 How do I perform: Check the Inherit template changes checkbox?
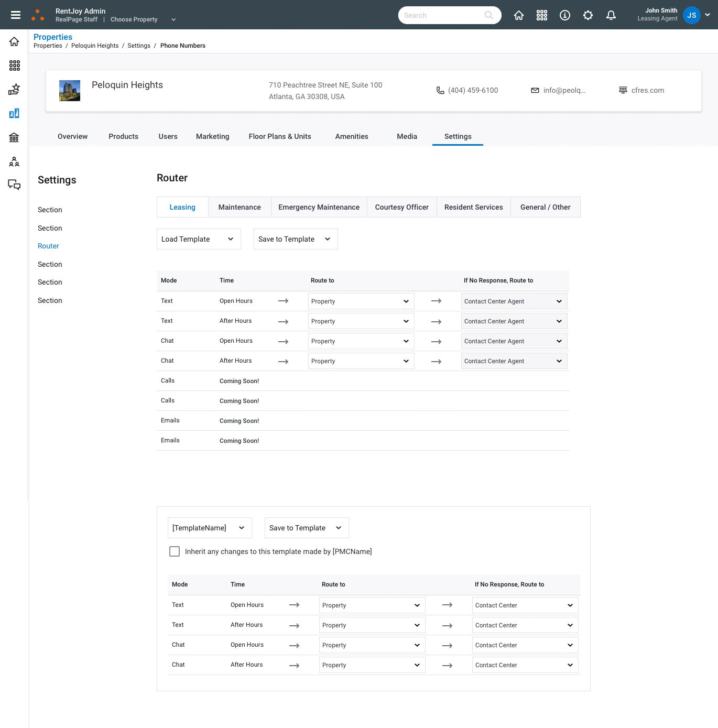[175, 551]
